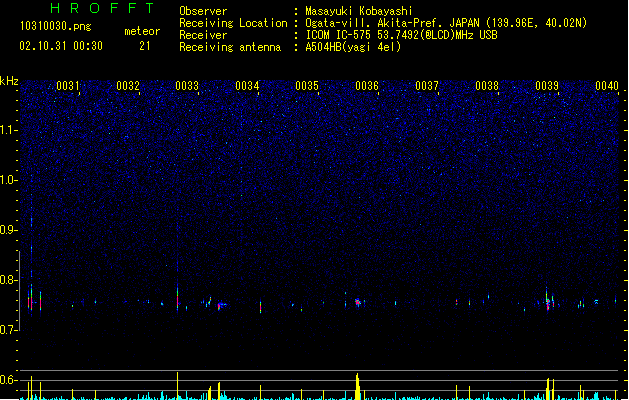The image size is (629, 400).
Task: Click the timestamp 02.10.31 00:30
Action: tap(61, 46)
